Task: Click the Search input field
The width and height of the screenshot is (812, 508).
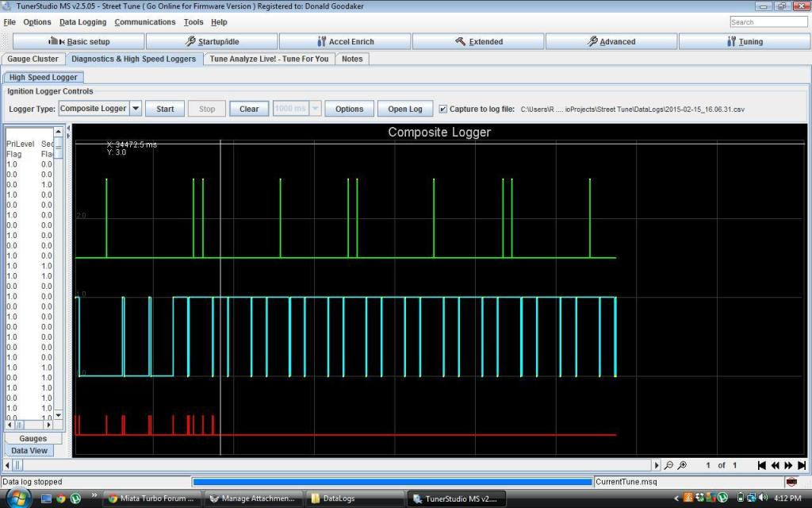Action: [x=768, y=22]
